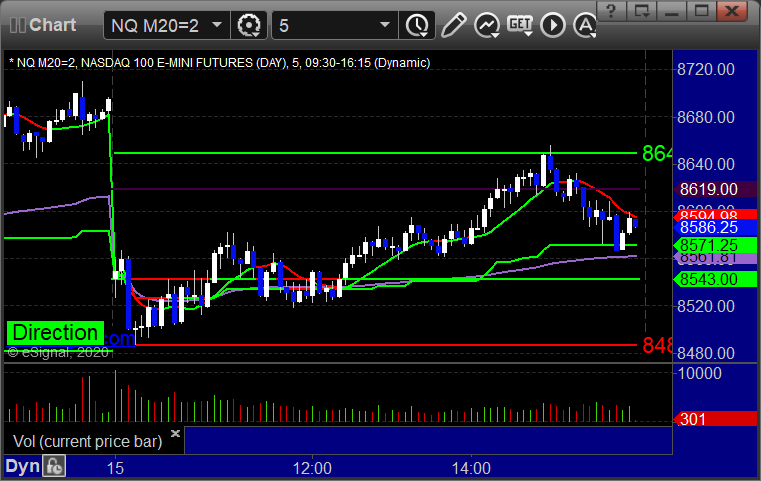Click the 8720.00 price axis label
Screen dimensions: 761x481
coord(706,69)
